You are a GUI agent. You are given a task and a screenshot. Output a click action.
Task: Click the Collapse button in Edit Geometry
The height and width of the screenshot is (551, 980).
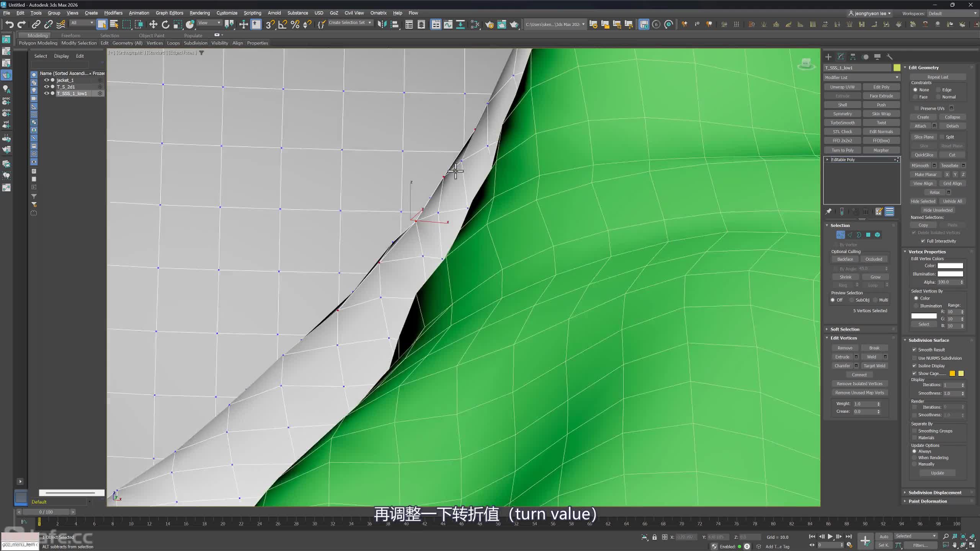click(x=952, y=117)
